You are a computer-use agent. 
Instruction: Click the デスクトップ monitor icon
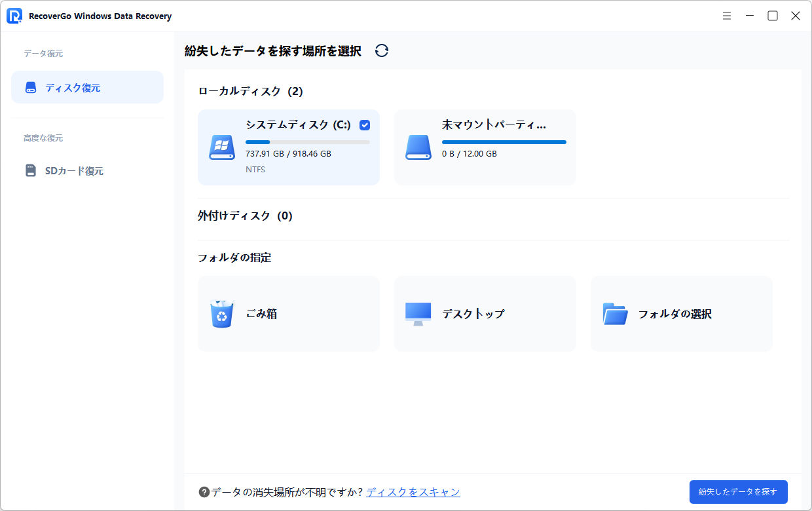418,313
